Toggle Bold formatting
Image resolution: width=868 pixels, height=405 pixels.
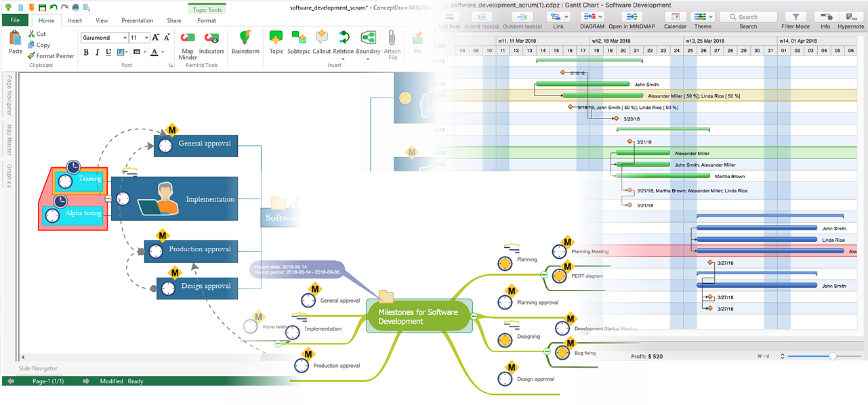[x=86, y=52]
